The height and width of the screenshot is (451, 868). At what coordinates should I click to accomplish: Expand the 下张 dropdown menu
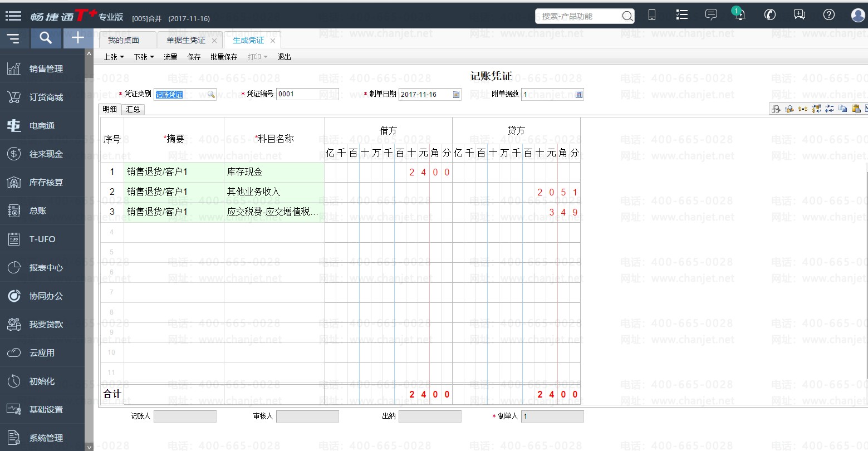(x=144, y=57)
